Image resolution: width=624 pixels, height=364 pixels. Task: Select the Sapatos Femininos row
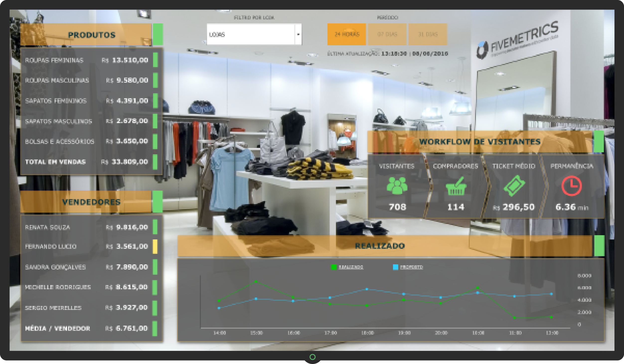point(91,101)
